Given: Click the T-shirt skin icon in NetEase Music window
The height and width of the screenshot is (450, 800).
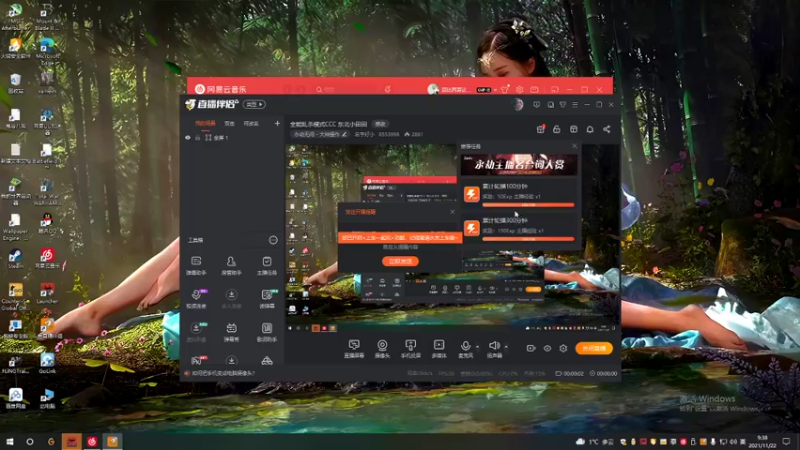Looking at the screenshot, I should point(505,89).
